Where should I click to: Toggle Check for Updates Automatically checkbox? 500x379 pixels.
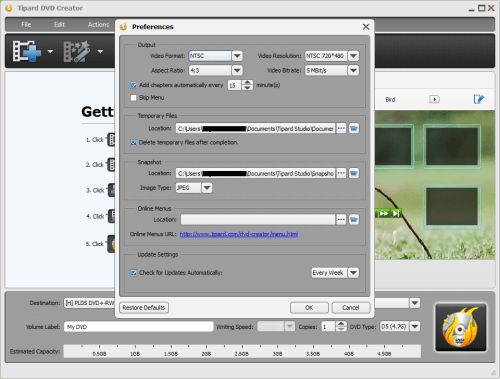click(x=134, y=273)
